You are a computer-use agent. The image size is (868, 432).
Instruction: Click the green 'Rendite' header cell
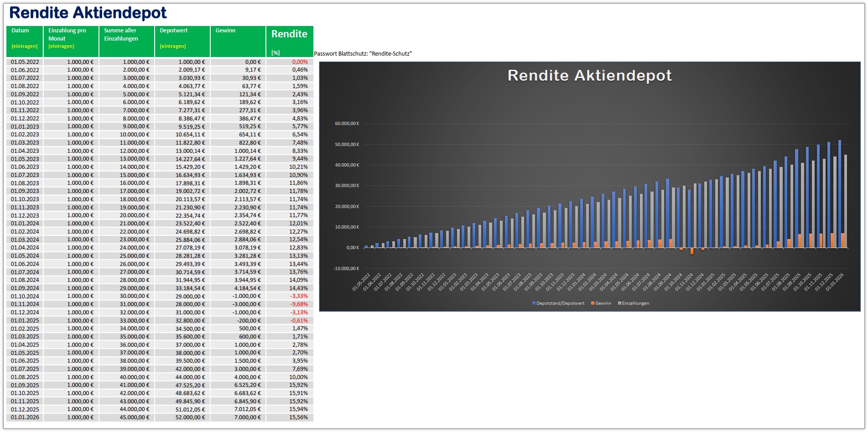[290, 41]
